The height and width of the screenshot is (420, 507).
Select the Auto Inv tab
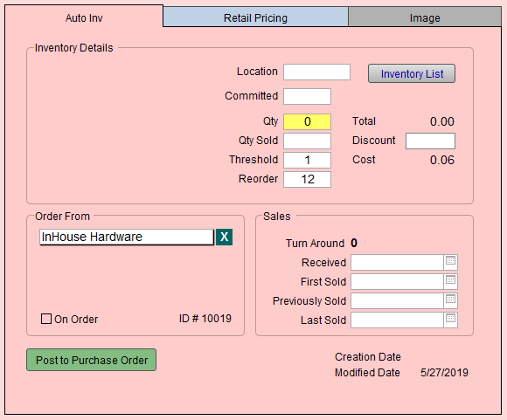pyautogui.click(x=84, y=17)
